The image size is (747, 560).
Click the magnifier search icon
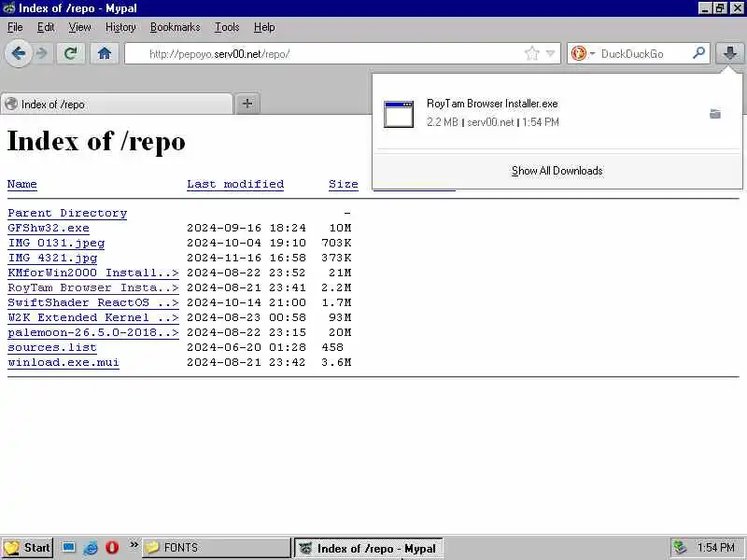click(698, 53)
